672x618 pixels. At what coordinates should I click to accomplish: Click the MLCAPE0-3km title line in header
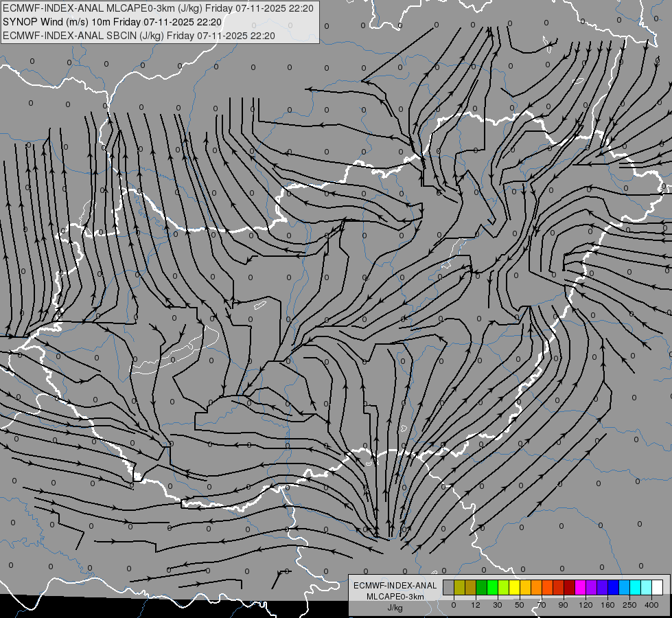click(158, 8)
